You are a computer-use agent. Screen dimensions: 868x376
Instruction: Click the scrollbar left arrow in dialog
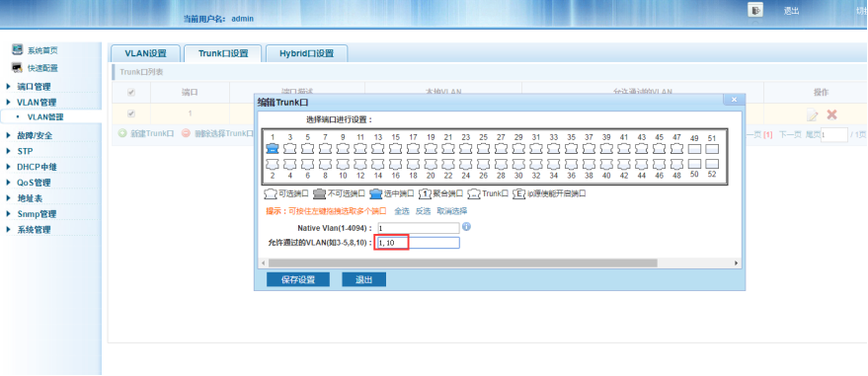tap(264, 263)
